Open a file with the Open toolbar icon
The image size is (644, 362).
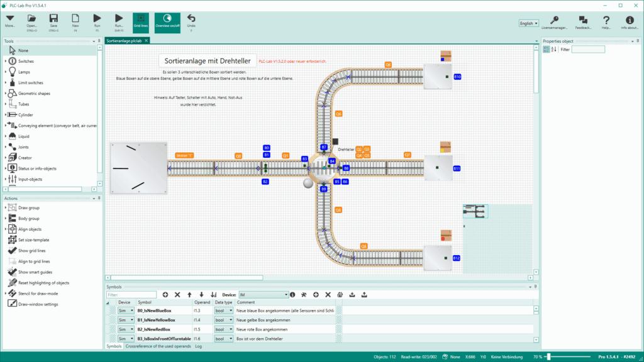click(31, 22)
